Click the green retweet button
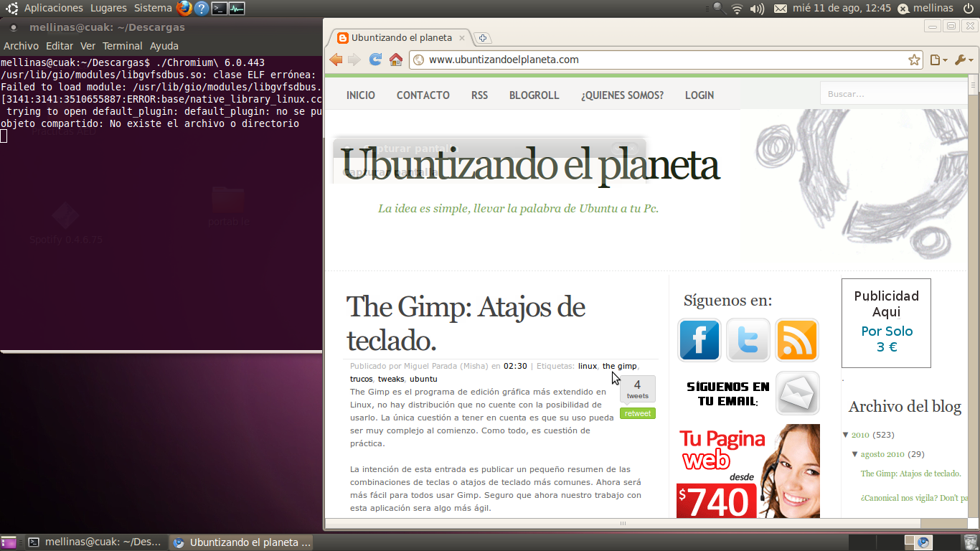The image size is (980, 551). pos(637,413)
